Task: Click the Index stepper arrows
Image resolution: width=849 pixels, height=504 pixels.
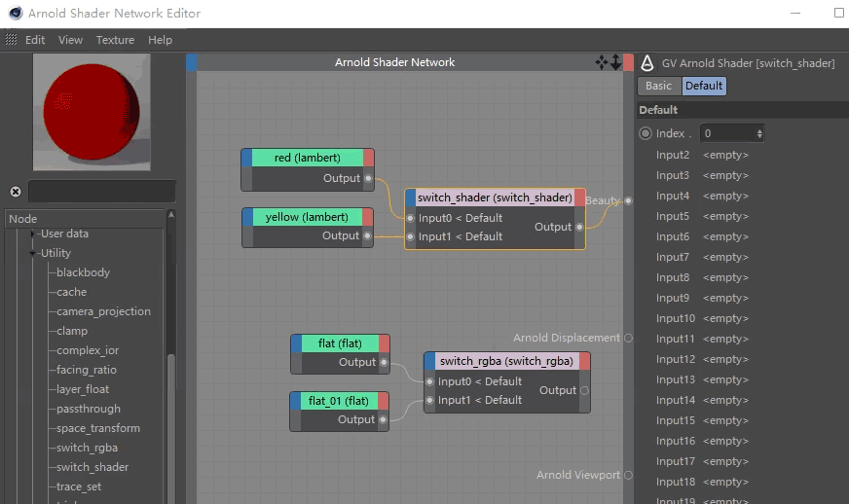Action: click(759, 133)
